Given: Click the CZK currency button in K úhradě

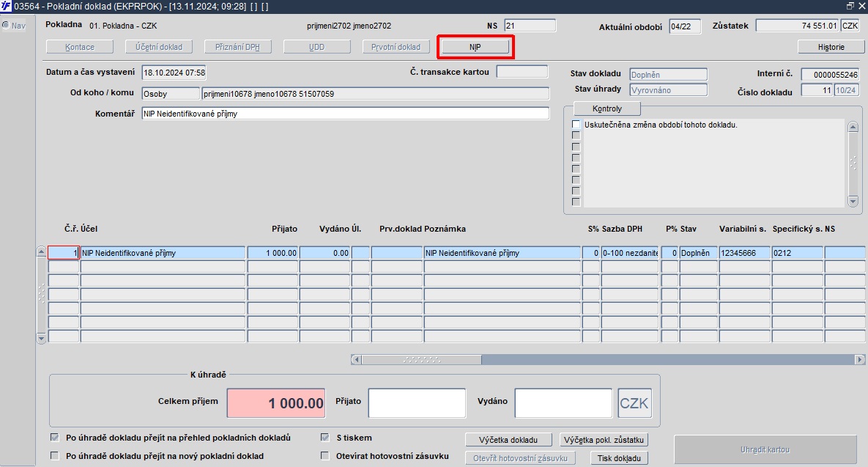Looking at the screenshot, I should pyautogui.click(x=634, y=403).
